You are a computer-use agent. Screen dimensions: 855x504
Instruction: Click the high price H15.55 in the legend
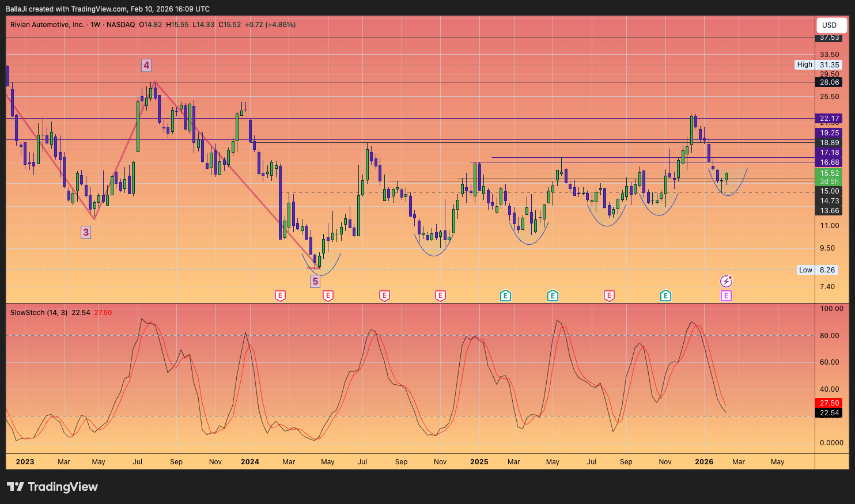(177, 25)
